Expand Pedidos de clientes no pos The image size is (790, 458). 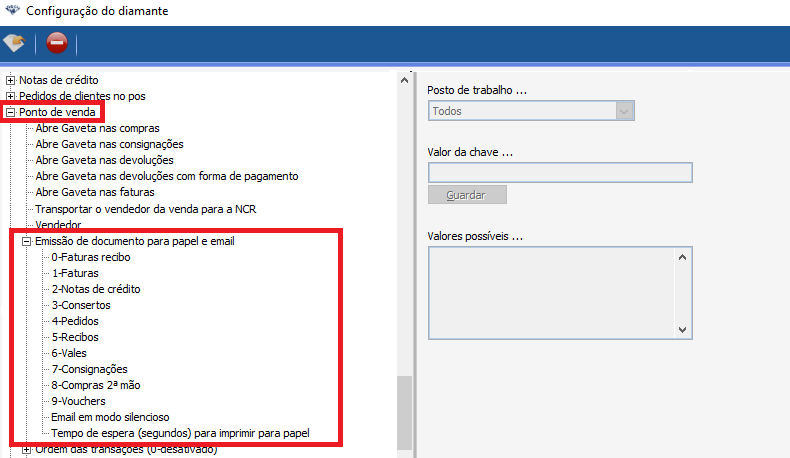[11, 96]
